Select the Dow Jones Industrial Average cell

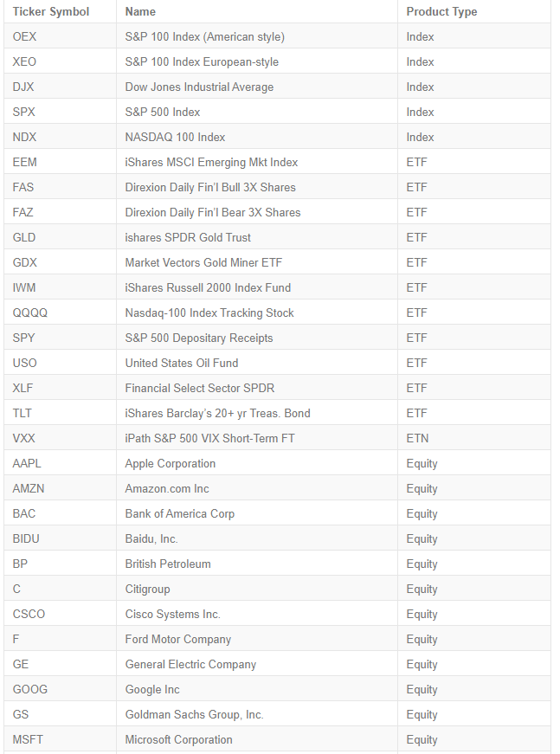(199, 87)
